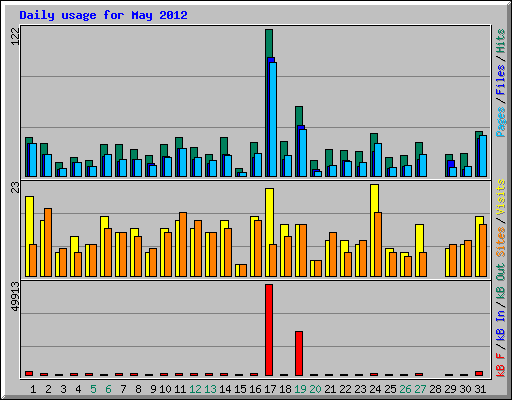Click the green day 12 axis label
This screenshot has height=400, width=512.
point(195,389)
